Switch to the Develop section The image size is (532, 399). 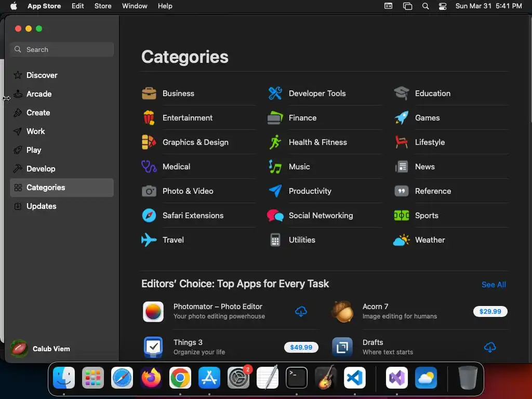tap(62, 169)
